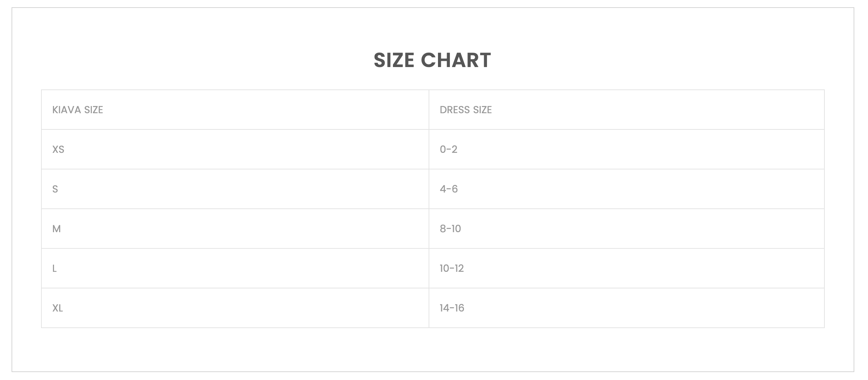Select the L size label
The image size is (868, 380).
click(x=54, y=268)
